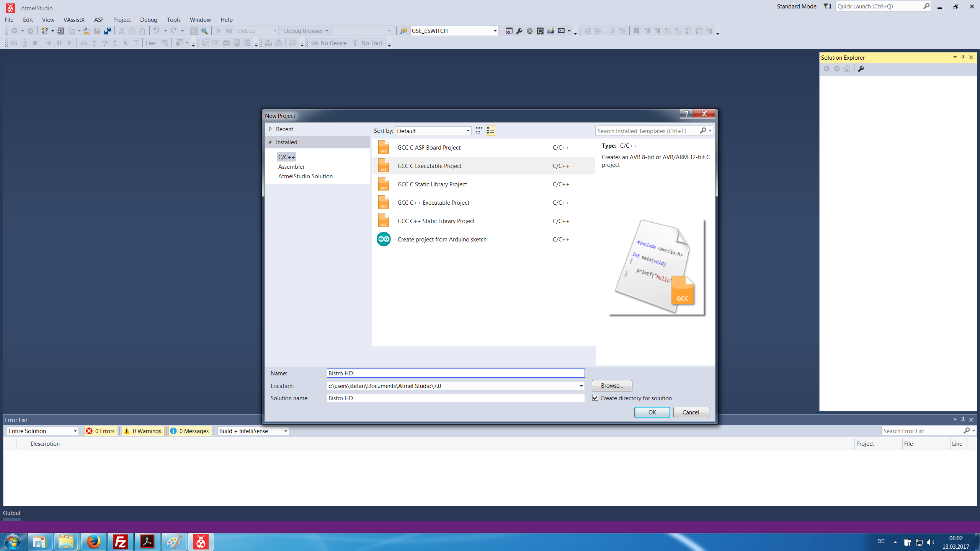Collapse the Installed templates node
The width and height of the screenshot is (980, 551).
point(270,142)
